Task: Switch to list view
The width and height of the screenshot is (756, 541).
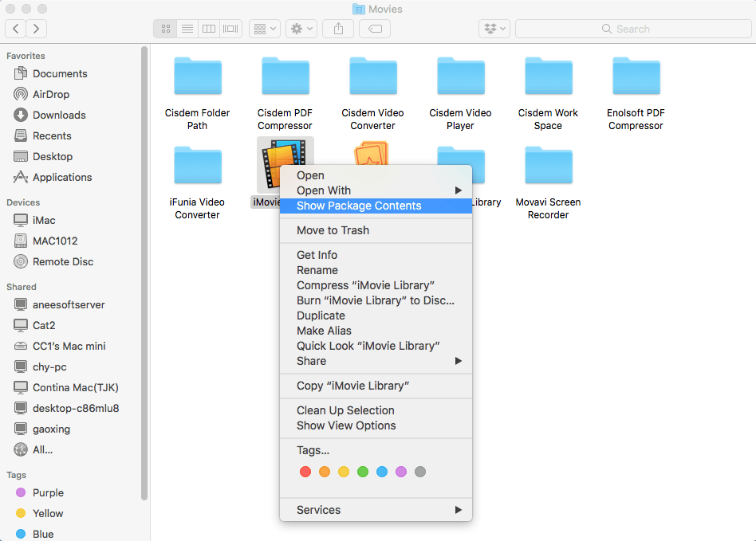Action: pos(187,29)
